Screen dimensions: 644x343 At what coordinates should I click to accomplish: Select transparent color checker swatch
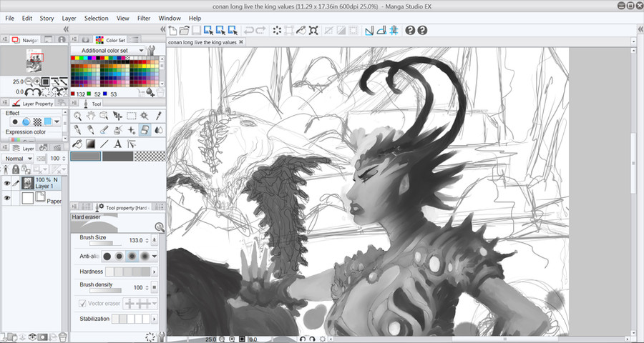click(150, 156)
